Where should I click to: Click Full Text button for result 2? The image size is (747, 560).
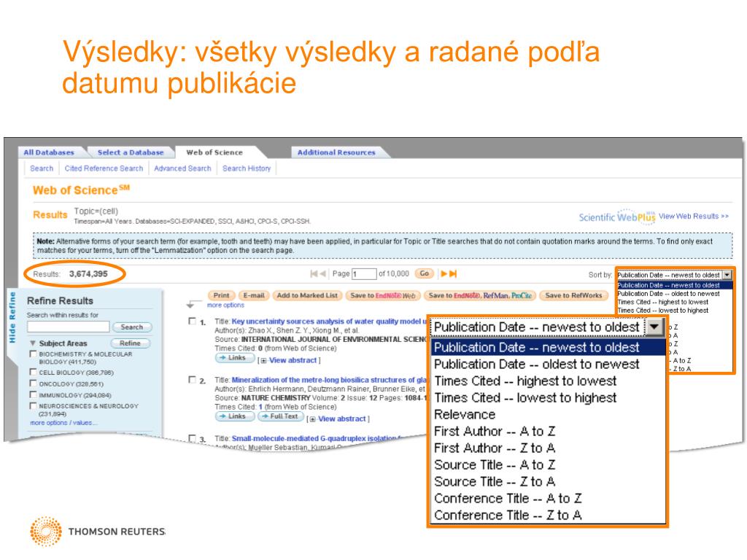coord(280,416)
